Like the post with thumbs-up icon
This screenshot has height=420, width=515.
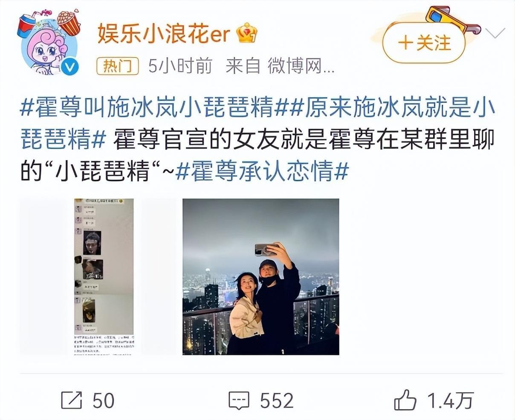[405, 400]
